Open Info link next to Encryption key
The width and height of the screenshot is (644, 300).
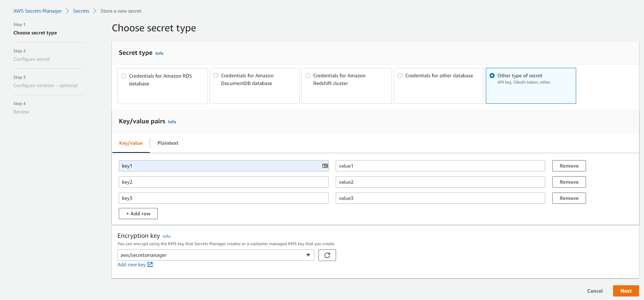(x=167, y=236)
